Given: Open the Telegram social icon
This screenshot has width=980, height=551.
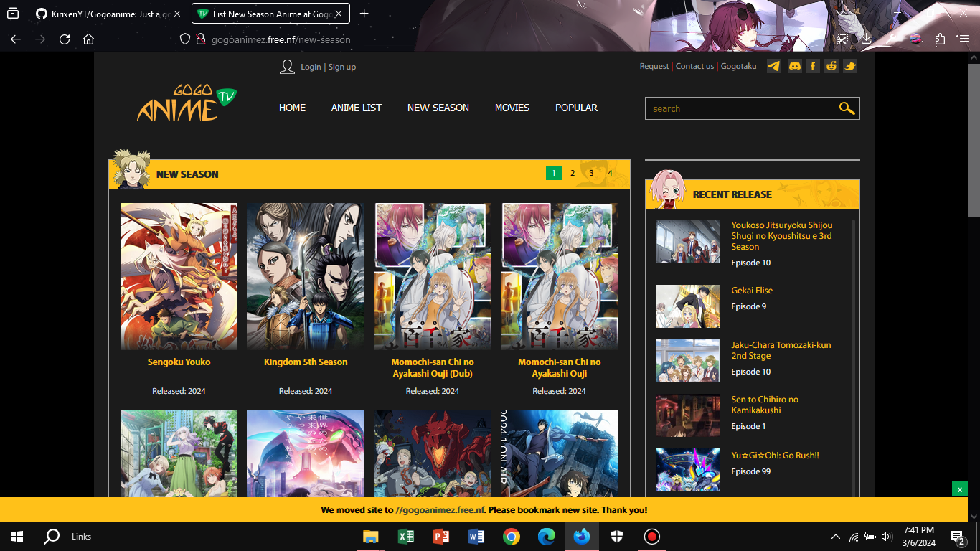Looking at the screenshot, I should point(774,66).
